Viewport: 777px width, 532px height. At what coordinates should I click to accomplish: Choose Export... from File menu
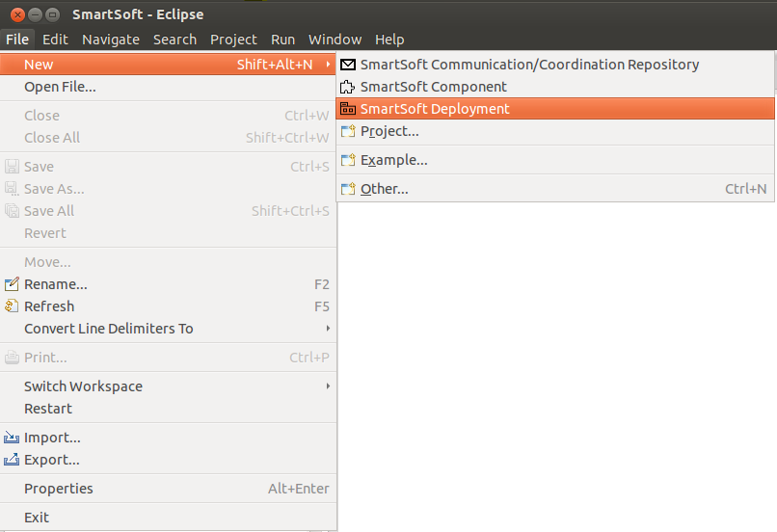(x=168, y=460)
